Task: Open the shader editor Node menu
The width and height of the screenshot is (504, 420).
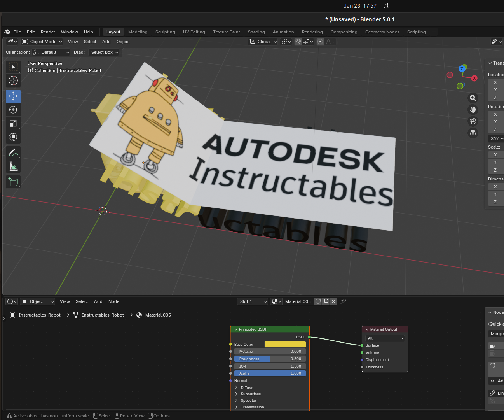Action: [114, 301]
